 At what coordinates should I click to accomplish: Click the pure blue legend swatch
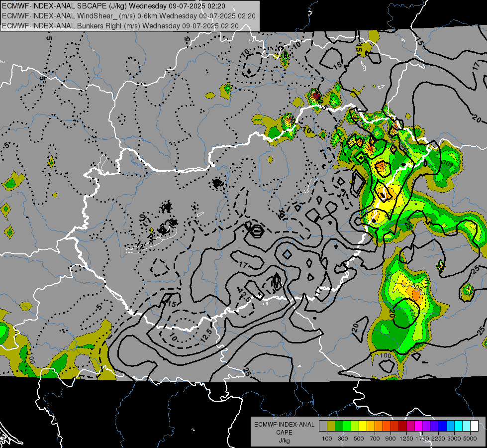[x=443, y=426]
